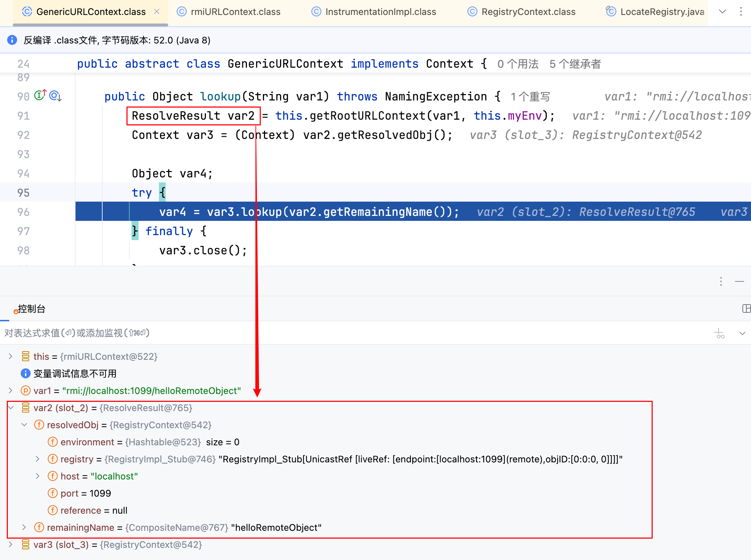This screenshot has width=751, height=560.
Task: Click the 5 inheritors hint link
Action: [x=575, y=64]
